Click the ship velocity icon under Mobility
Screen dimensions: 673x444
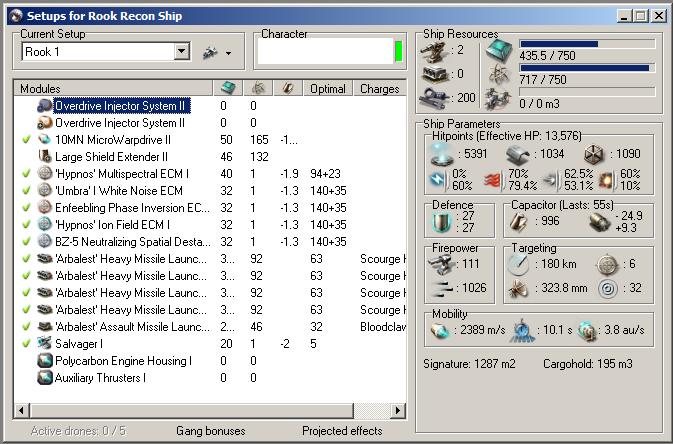[x=438, y=329]
